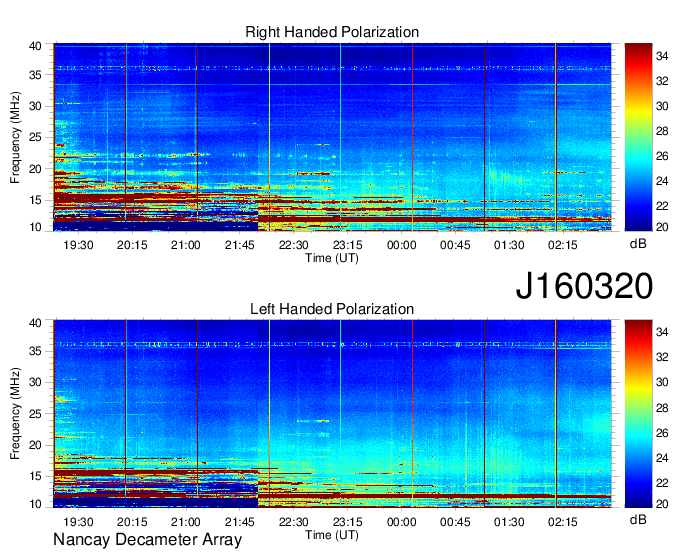Click the Frequency (MHz) axis label of left-handed plot
Image resolution: width=680 pixels, height=552 pixels.
point(15,414)
